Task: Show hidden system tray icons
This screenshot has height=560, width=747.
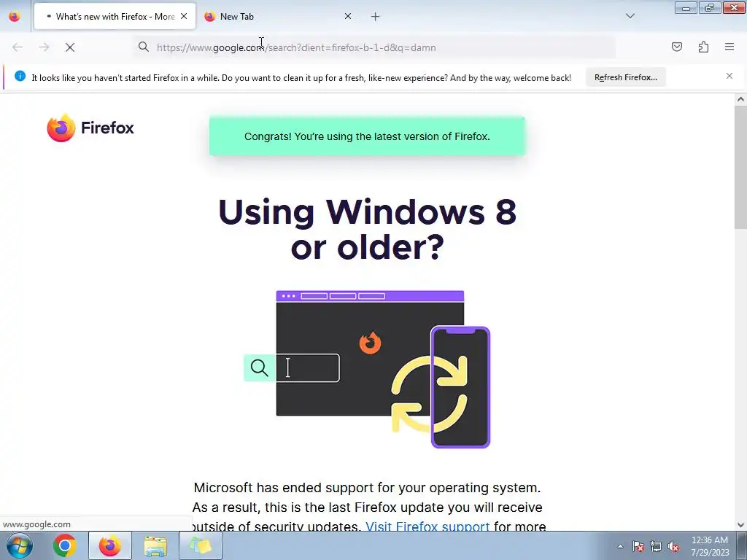Action: (620, 546)
